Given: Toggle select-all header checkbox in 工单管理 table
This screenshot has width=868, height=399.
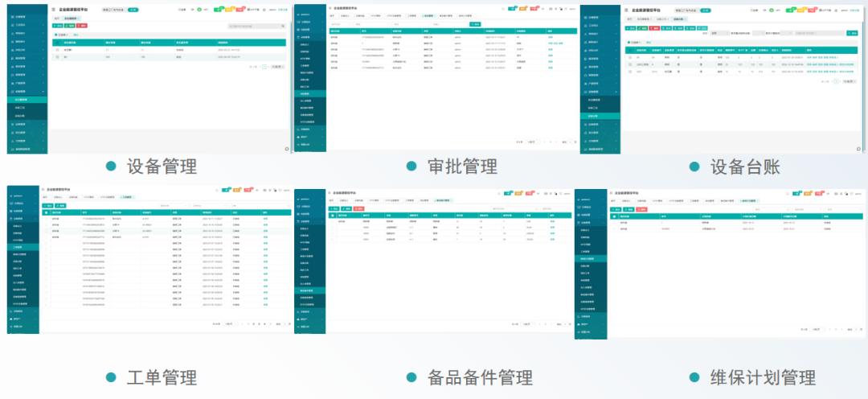Looking at the screenshot, I should (46, 212).
